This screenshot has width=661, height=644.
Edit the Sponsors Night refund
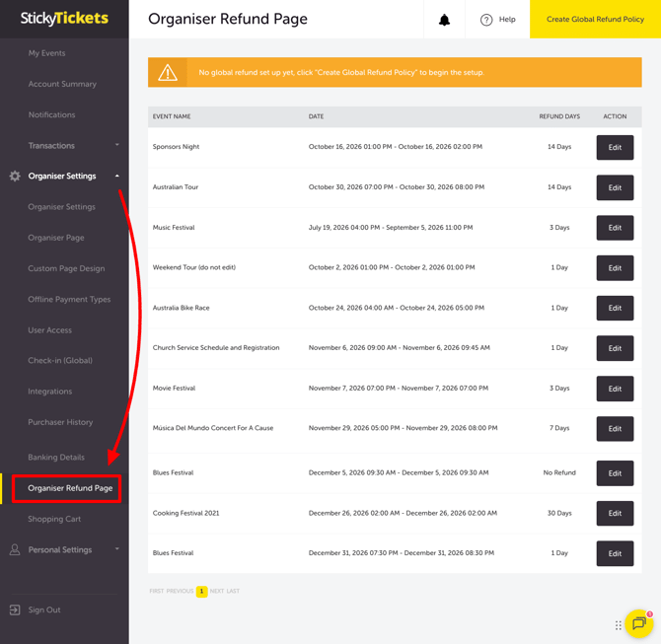(x=615, y=148)
